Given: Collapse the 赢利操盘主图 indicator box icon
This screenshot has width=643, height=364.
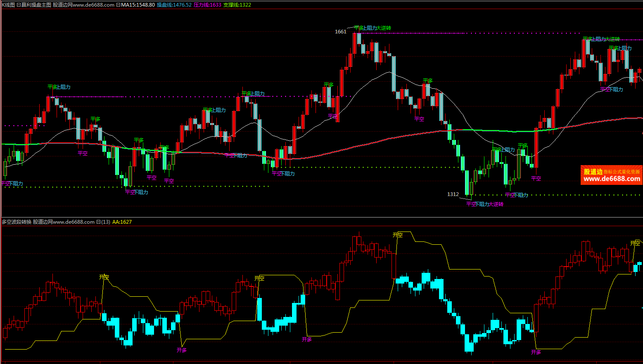Looking at the screenshot, I should [19, 5].
